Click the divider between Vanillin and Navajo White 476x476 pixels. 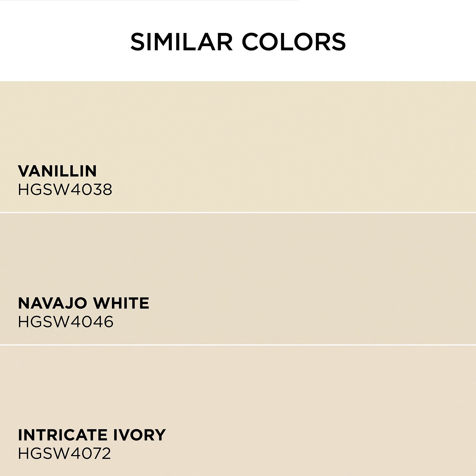238,212
